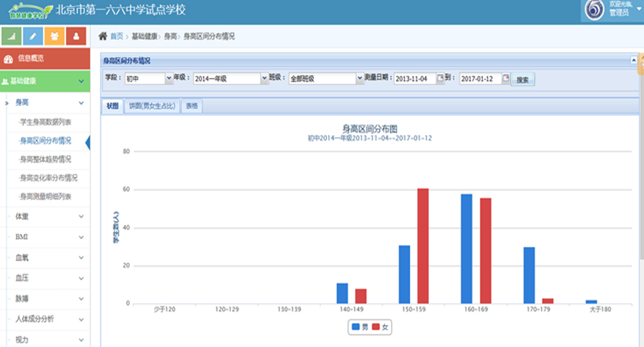Click the green bar-chart shortcut icon

pos(11,36)
